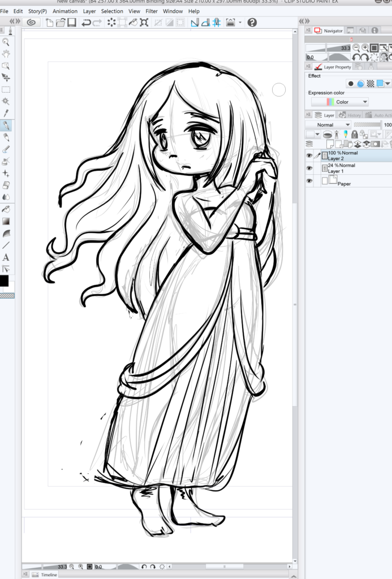Open the Animation menu
Image resolution: width=392 pixels, height=579 pixels.
pos(65,11)
